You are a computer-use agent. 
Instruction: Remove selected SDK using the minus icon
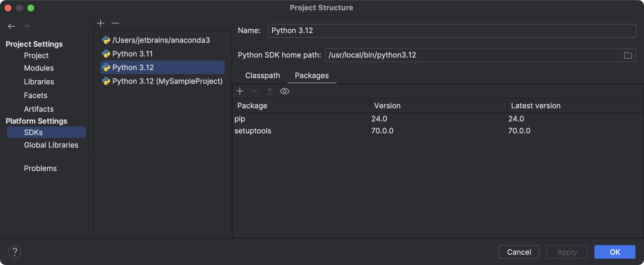tap(115, 23)
